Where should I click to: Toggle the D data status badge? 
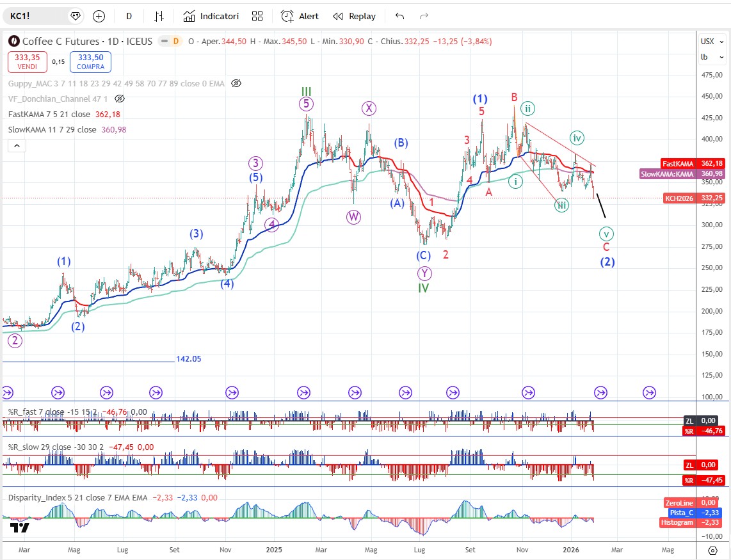click(175, 41)
